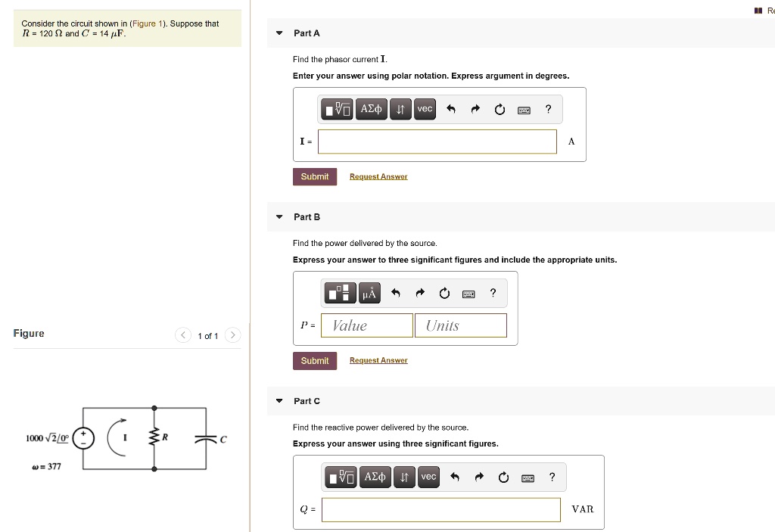Collapse the Part A section
This screenshot has width=775, height=532.
click(279, 33)
